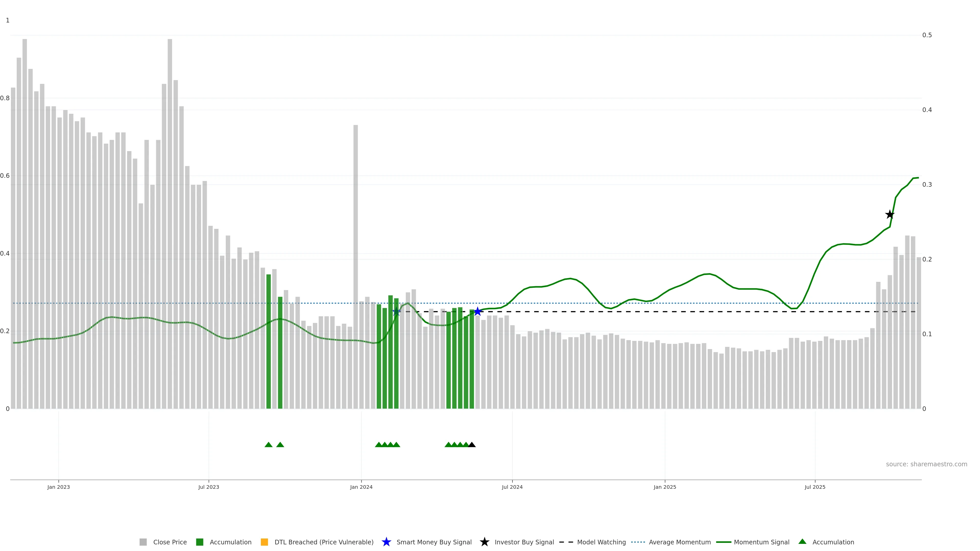Click the source: sharemaestro.com text
This screenshot has width=980, height=551.
click(x=926, y=464)
